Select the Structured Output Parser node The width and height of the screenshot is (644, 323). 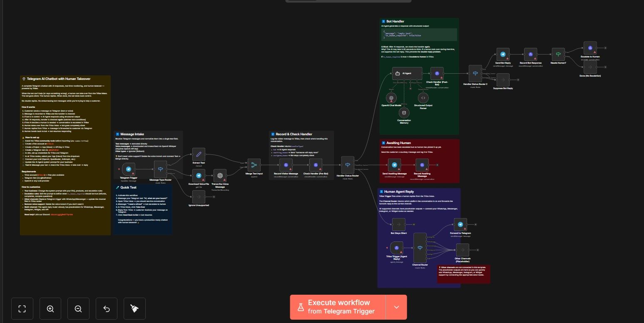click(423, 98)
